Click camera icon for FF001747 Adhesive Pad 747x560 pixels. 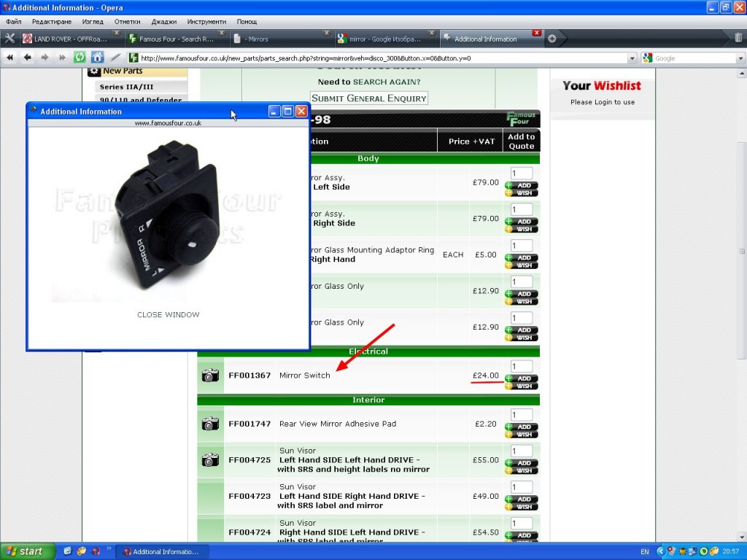click(210, 424)
